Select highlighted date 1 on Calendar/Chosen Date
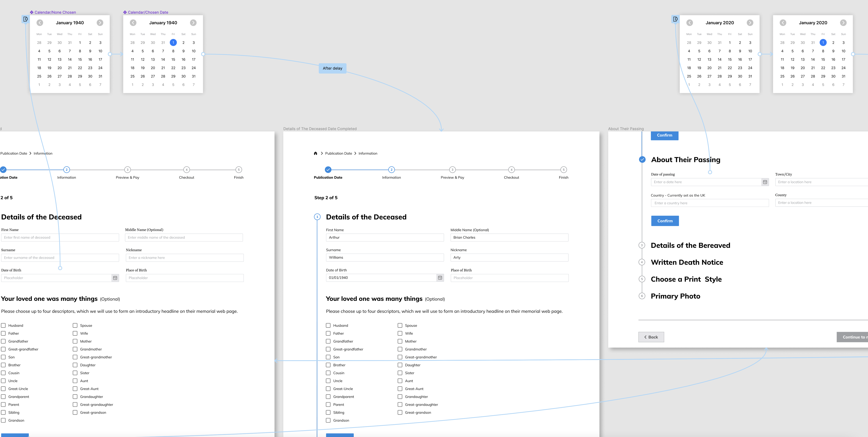Image resolution: width=868 pixels, height=437 pixels. pos(173,43)
